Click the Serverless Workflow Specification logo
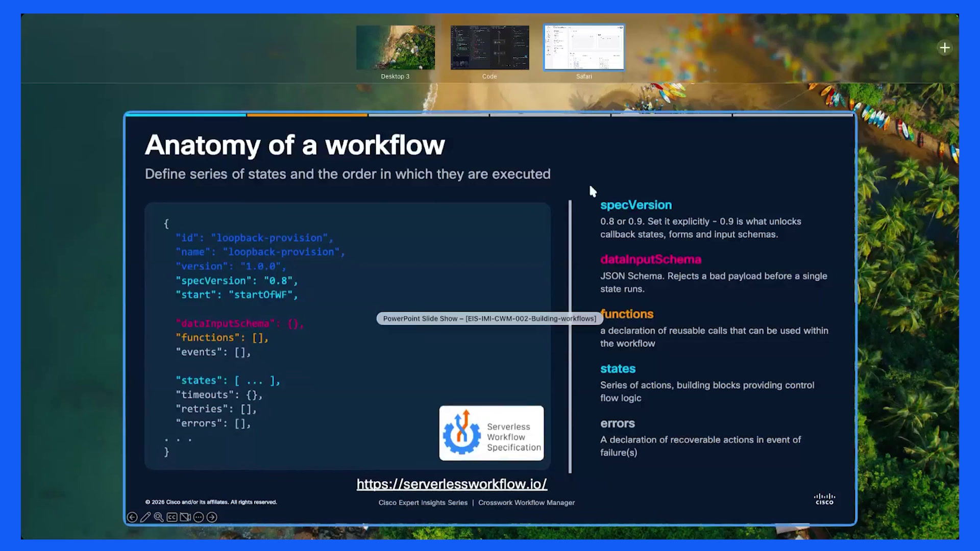The width and height of the screenshot is (980, 551). point(492,433)
